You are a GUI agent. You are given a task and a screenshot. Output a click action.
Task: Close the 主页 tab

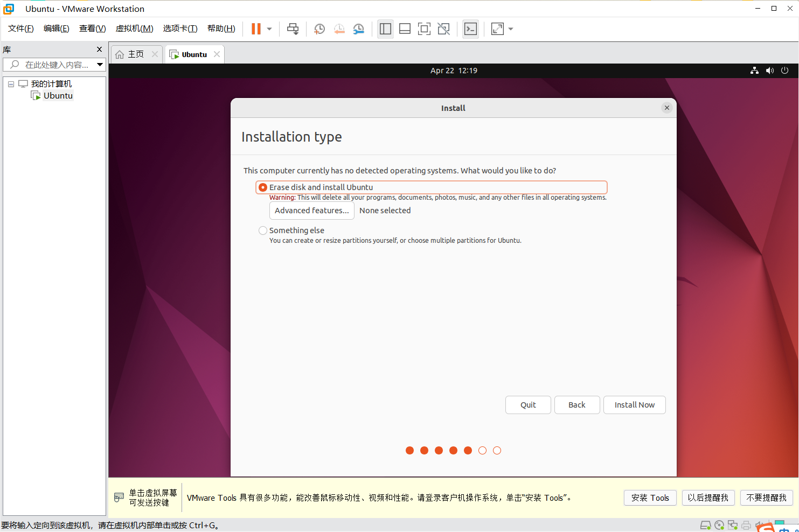pyautogui.click(x=155, y=54)
